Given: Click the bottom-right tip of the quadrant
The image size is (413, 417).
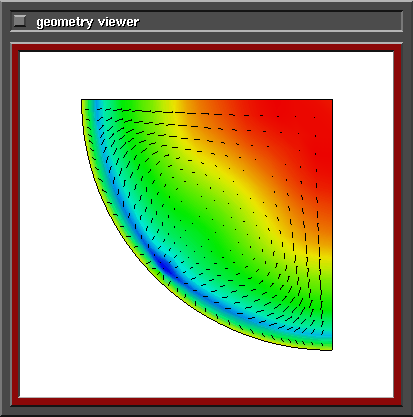Looking at the screenshot, I should click(x=331, y=349).
